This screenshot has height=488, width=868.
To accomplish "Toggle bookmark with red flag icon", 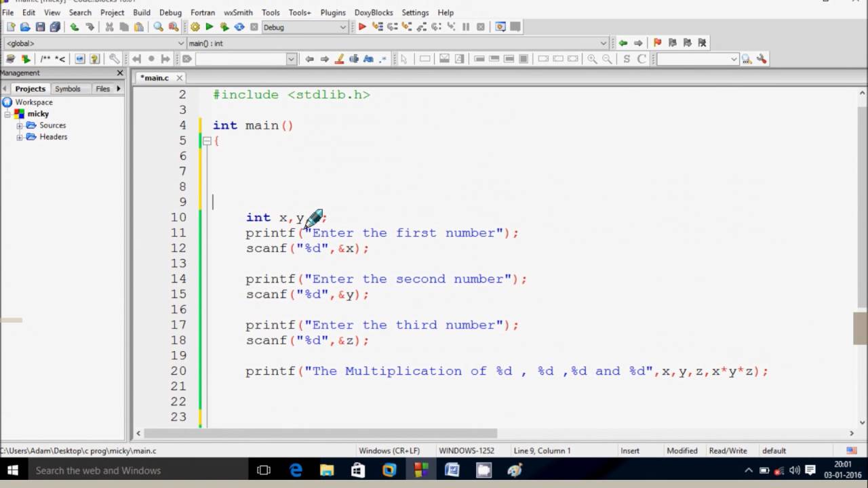I will pyautogui.click(x=657, y=43).
